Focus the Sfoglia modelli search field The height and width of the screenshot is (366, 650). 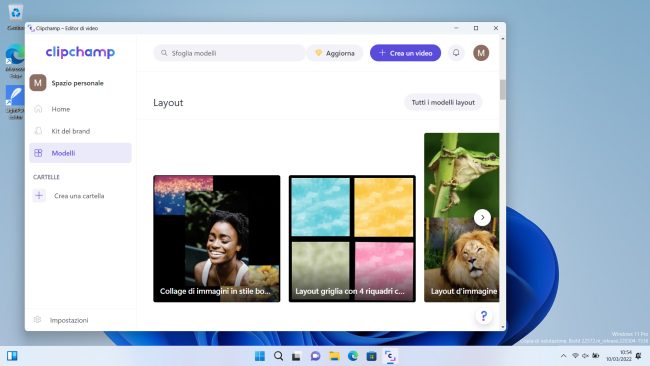[x=229, y=53]
